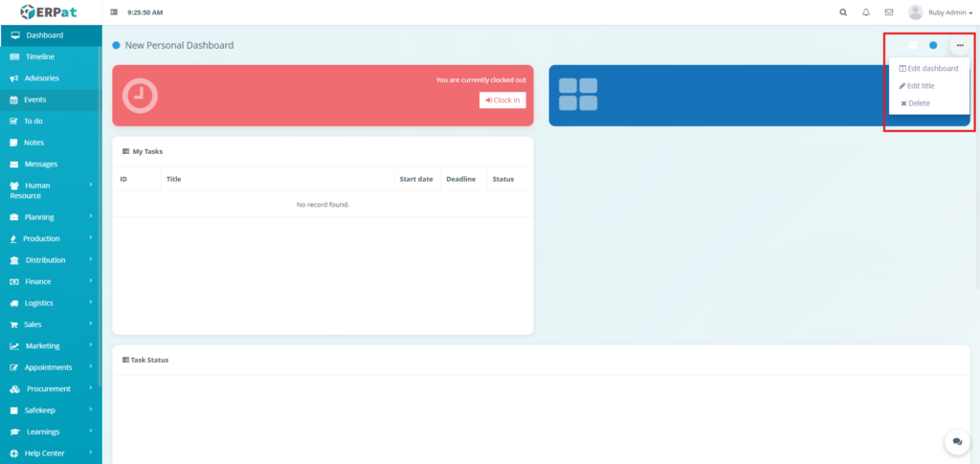Image resolution: width=980 pixels, height=464 pixels.
Task: Expand the Marketing submenu arrow
Action: (x=91, y=344)
